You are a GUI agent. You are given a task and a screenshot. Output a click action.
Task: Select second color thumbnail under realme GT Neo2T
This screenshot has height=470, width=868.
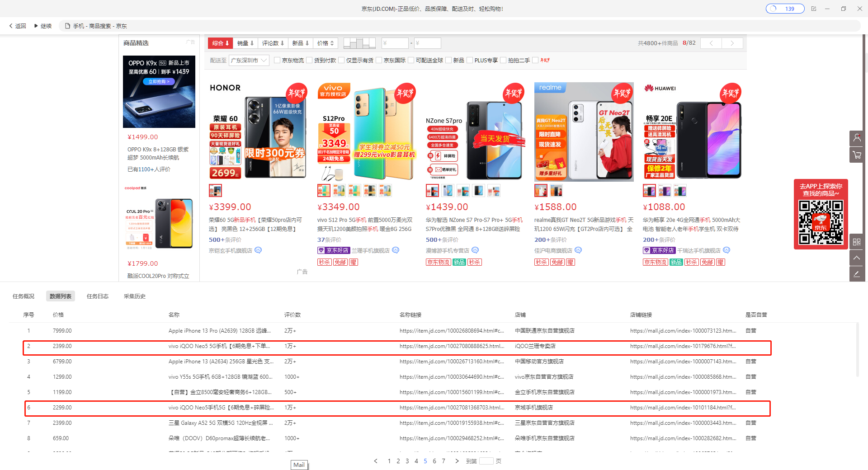coord(556,191)
